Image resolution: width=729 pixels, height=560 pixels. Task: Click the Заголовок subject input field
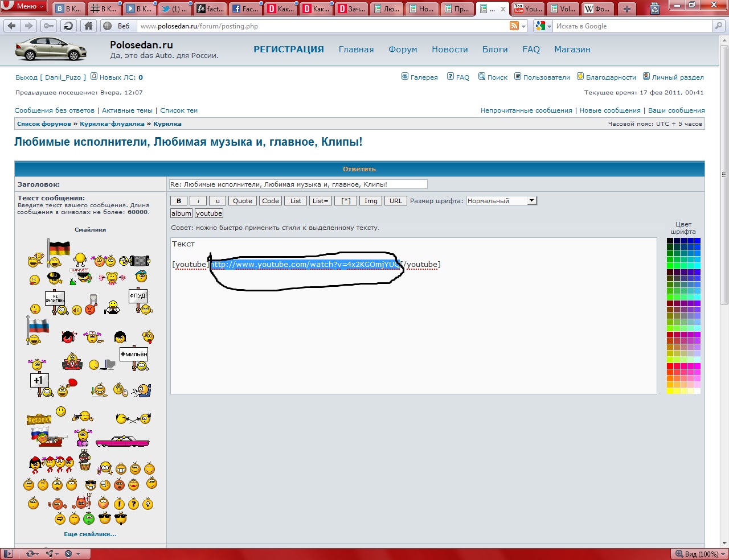click(298, 184)
